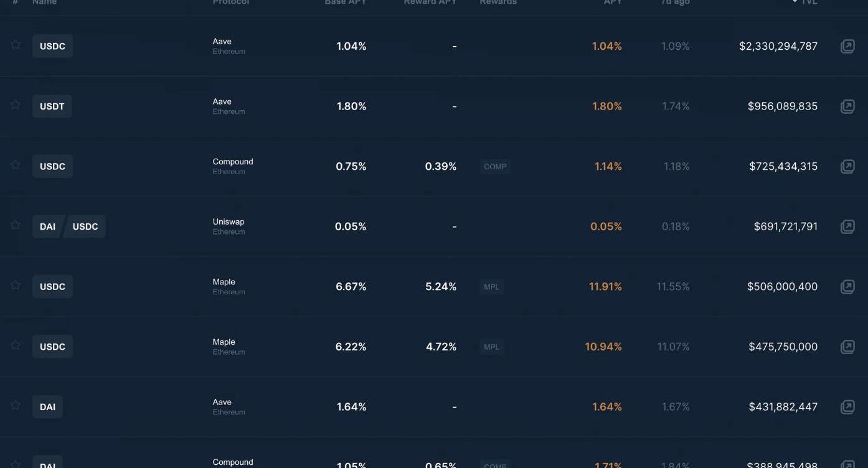Select the DAI badge in DAI/USDC pair
868x468 pixels.
[x=47, y=227]
